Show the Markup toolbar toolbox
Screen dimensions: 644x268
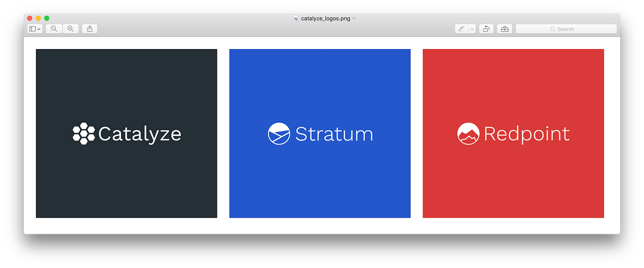(505, 29)
